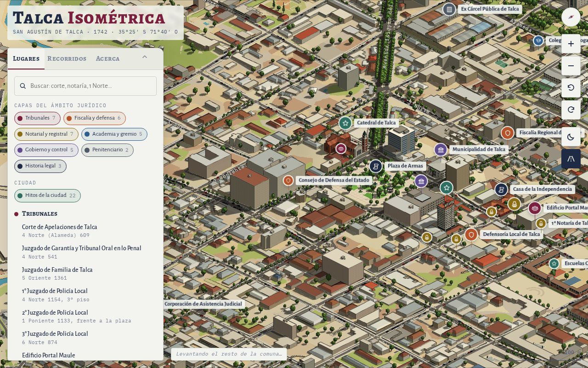Open Juzgado de Familia de Talca entry
This screenshot has height=368, width=588.
coord(85,274)
